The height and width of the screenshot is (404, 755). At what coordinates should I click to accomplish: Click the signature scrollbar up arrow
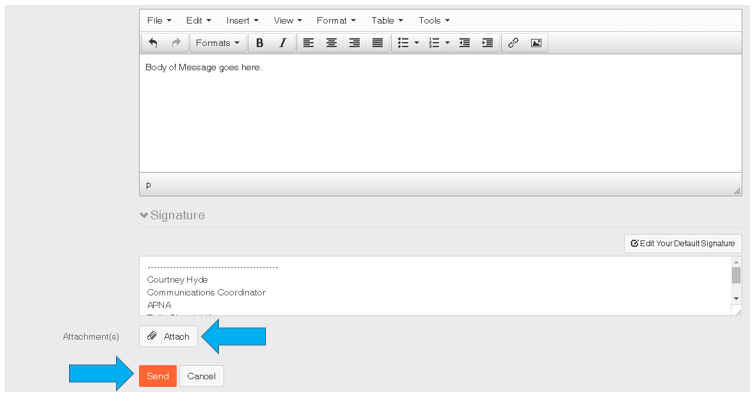pyautogui.click(x=736, y=262)
